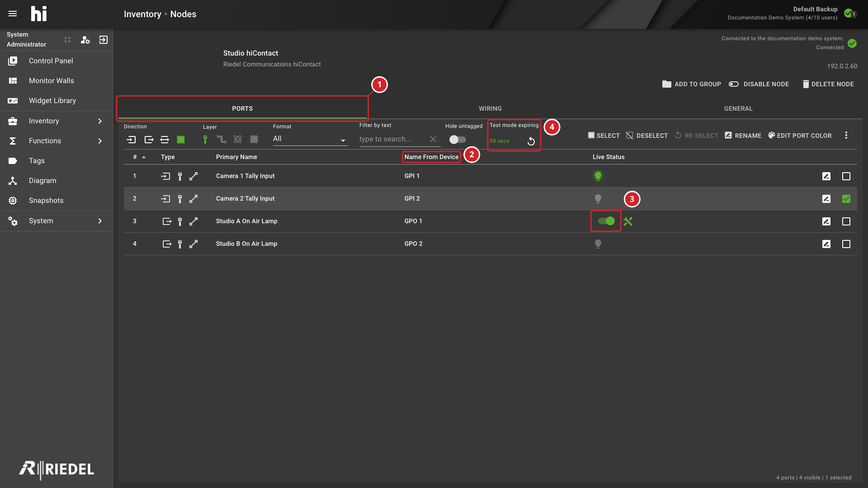Edit Studio A On Air Lamp port
868x488 pixels.
(x=826, y=221)
